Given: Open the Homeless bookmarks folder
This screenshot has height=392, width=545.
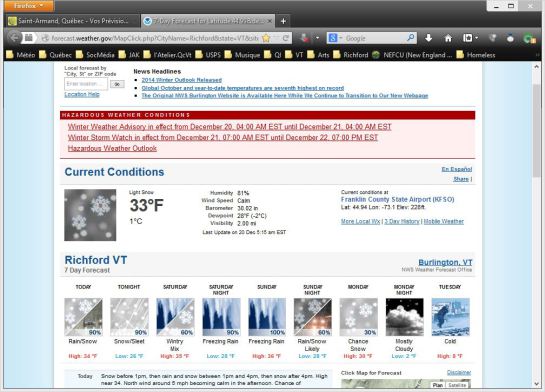Looking at the screenshot, I should [476, 55].
